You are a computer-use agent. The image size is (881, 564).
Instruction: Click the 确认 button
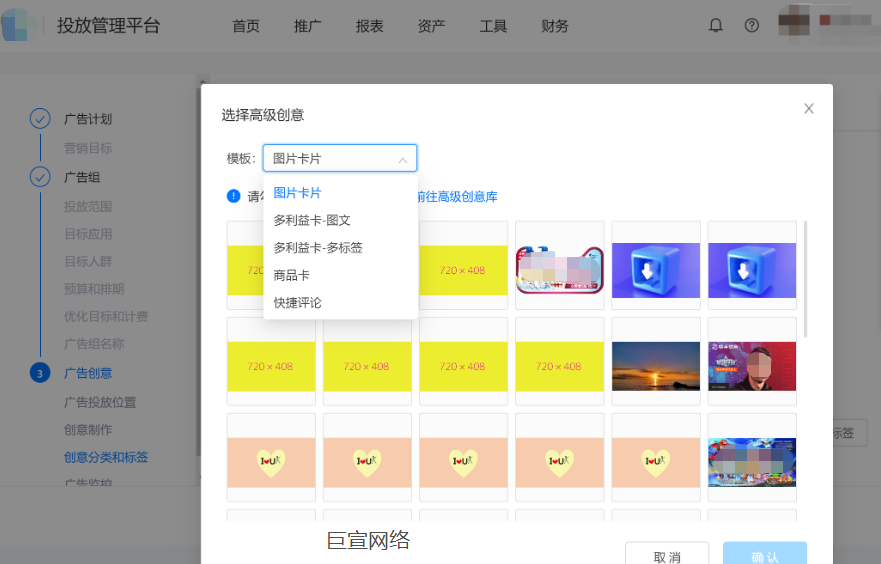pos(765,555)
